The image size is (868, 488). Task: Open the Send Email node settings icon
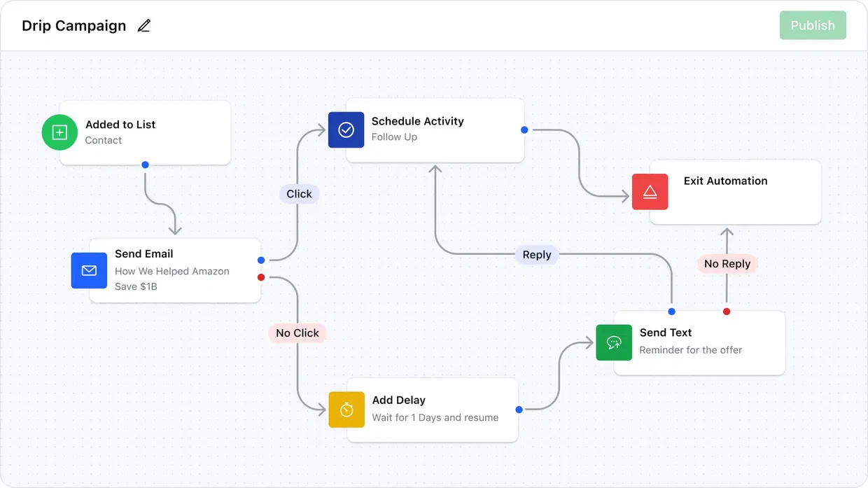(x=89, y=270)
